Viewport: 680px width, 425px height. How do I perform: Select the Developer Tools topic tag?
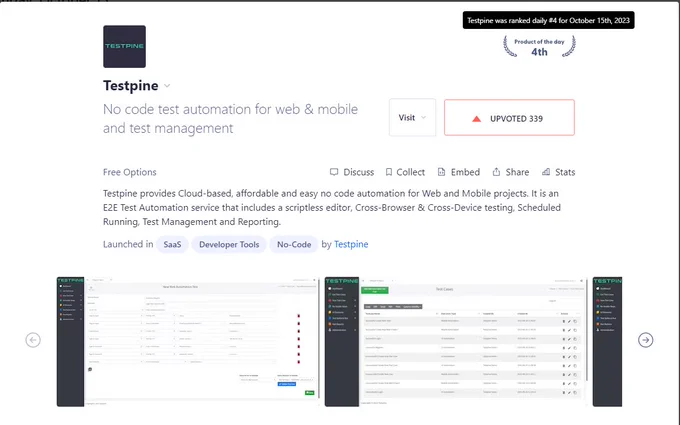pyautogui.click(x=229, y=245)
